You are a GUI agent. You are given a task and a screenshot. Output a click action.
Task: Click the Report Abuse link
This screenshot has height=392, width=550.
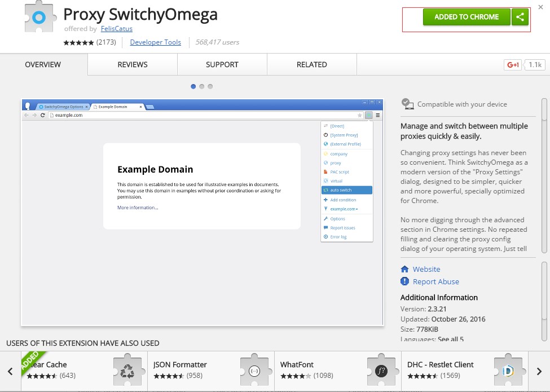pos(435,281)
